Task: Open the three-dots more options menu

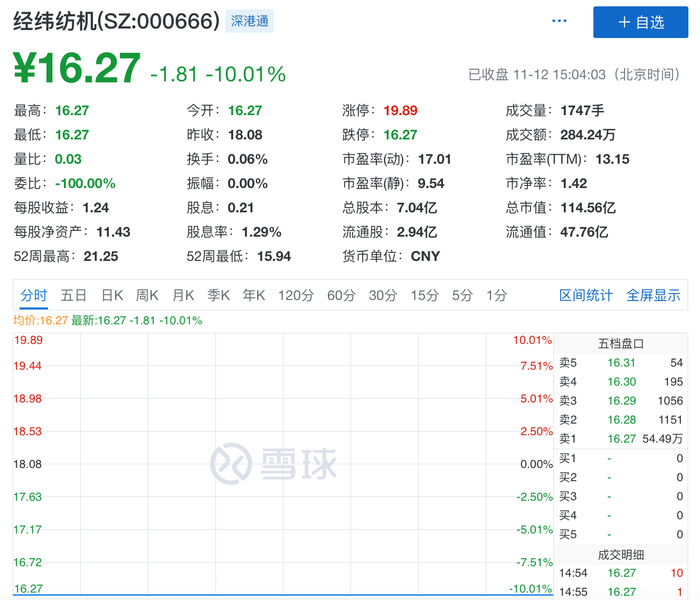Action: (x=559, y=22)
